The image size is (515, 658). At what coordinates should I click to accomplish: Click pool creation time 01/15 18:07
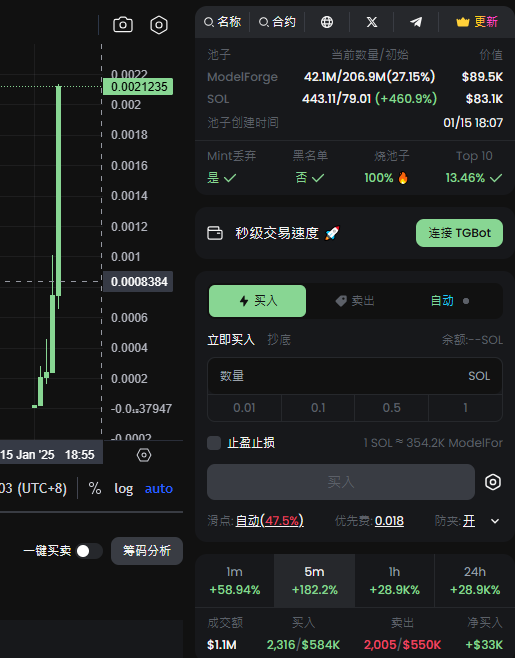[x=473, y=123]
